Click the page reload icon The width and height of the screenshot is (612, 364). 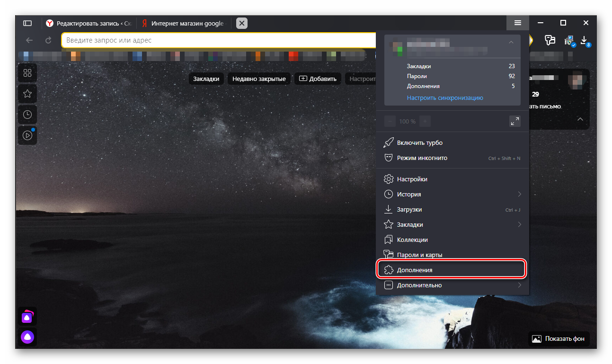point(48,40)
